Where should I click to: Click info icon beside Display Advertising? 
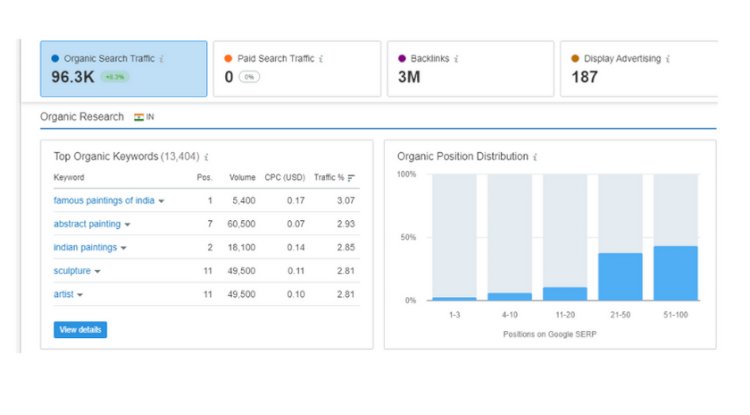point(668,59)
